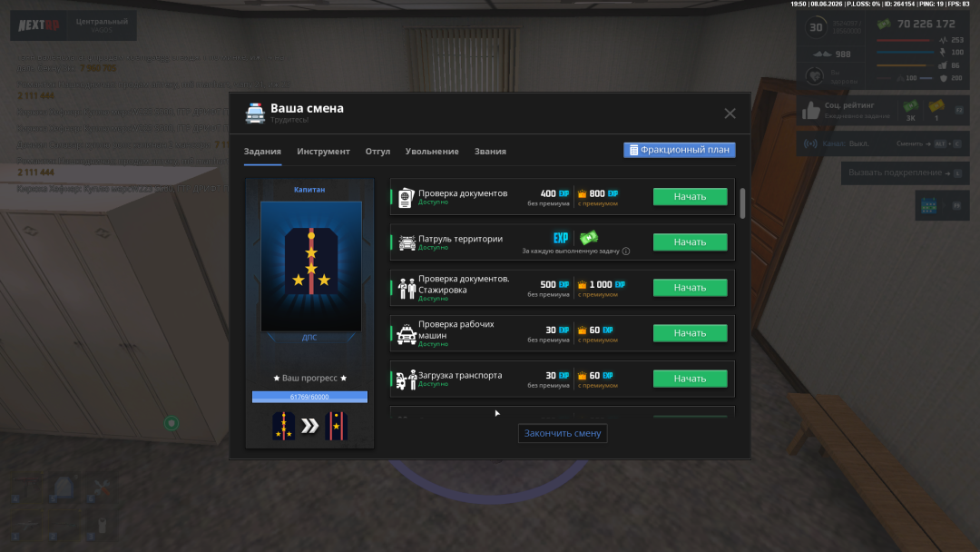Click the Центральный server label
The height and width of the screenshot is (552, 980).
(102, 21)
